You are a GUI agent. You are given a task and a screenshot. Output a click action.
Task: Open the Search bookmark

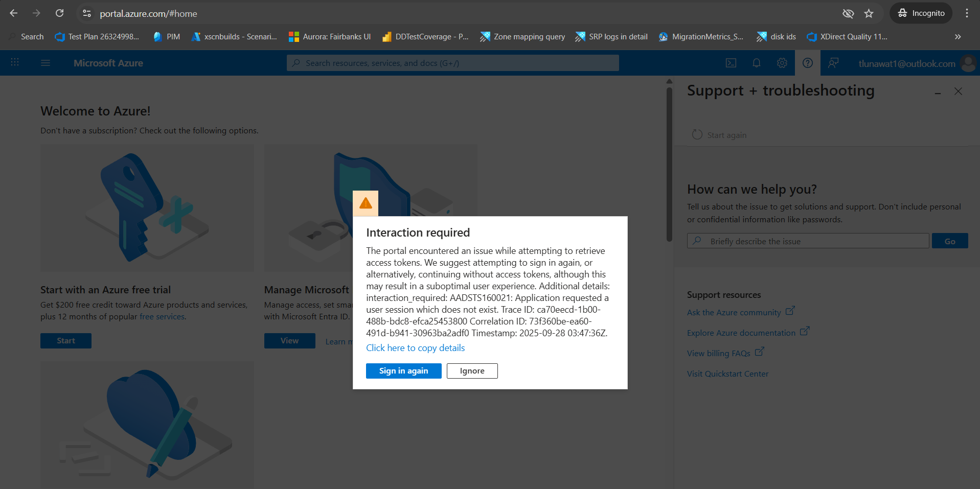click(27, 37)
